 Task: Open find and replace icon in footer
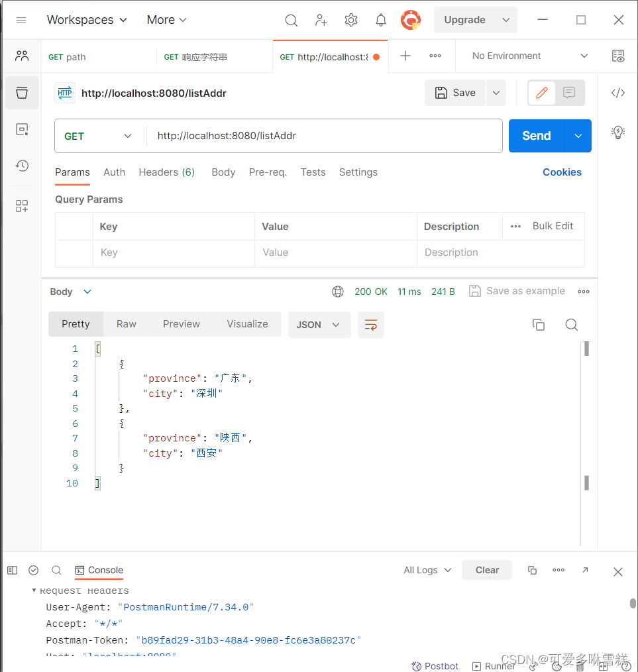coord(56,571)
